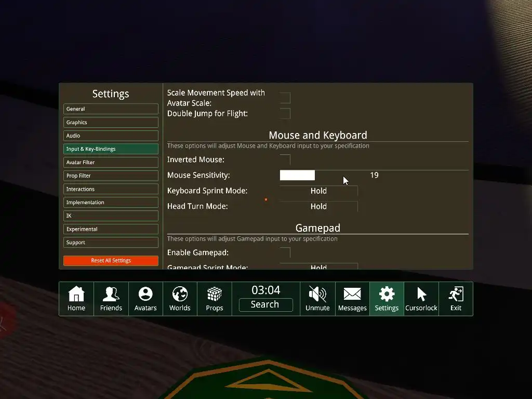Select the General settings category

pos(111,109)
